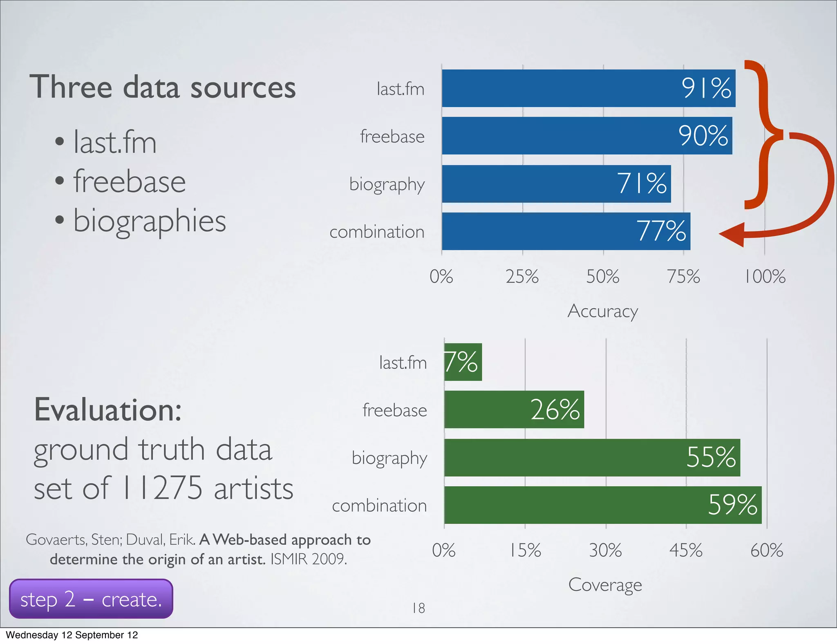
Task: Select the freebase 90% accuracy bar
Action: [x=587, y=136]
